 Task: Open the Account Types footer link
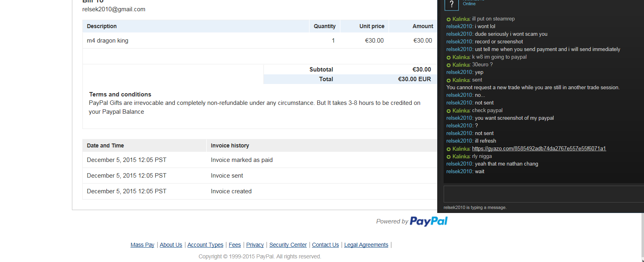[205, 245]
